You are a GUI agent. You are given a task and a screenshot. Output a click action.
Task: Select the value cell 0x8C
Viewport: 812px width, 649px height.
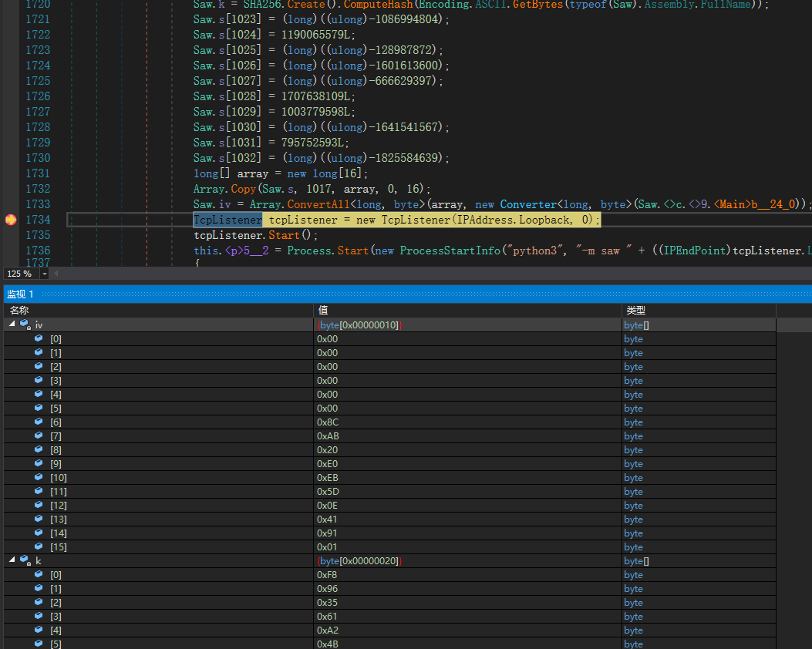pos(467,422)
